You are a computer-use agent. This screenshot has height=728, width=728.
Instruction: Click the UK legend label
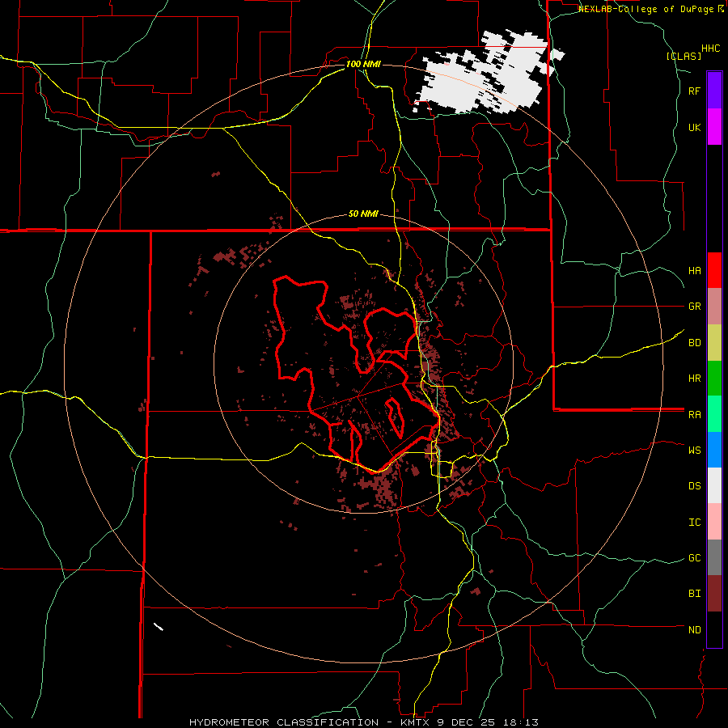point(694,127)
